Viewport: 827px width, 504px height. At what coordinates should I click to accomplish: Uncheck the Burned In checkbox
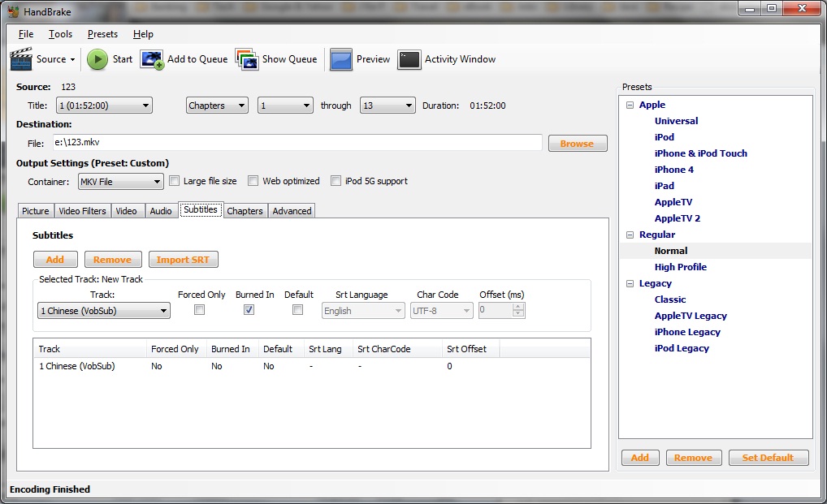249,310
